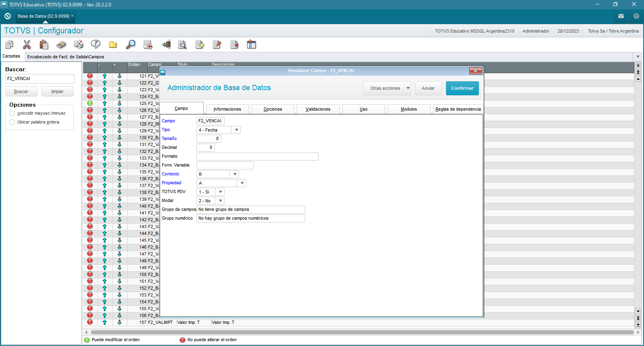Click the table import toolbar icon
The image size is (644, 346).
252,44
